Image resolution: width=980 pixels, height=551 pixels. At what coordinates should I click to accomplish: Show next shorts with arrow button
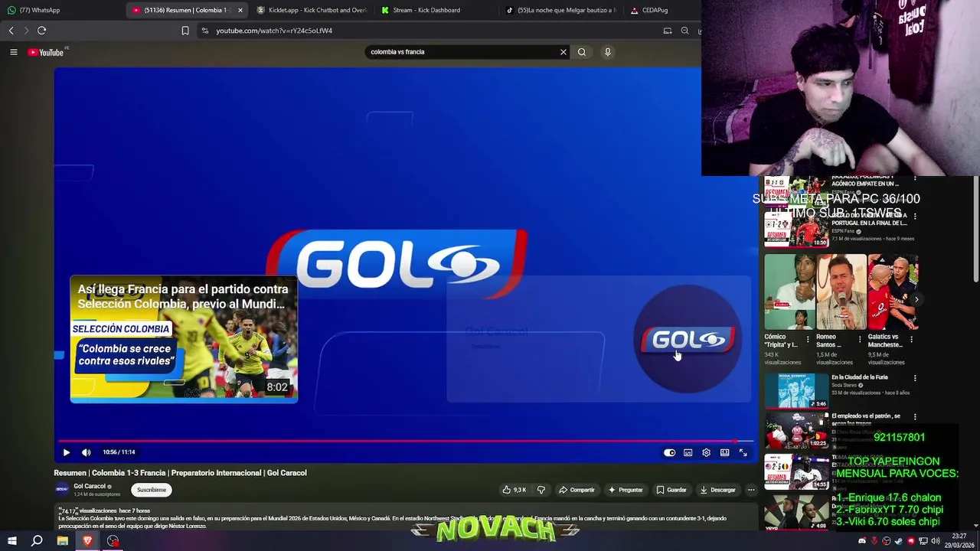pyautogui.click(x=916, y=299)
